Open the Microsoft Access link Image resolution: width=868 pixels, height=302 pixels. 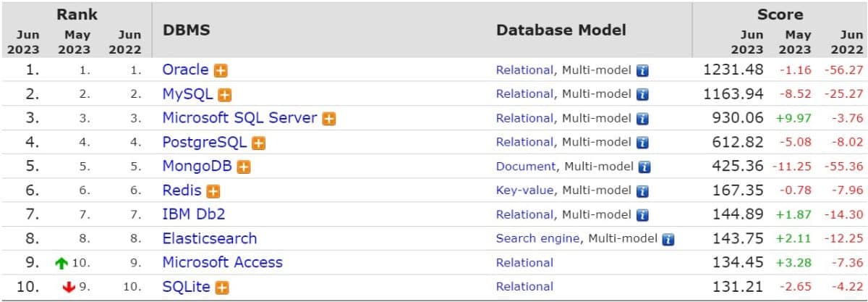tap(222, 262)
